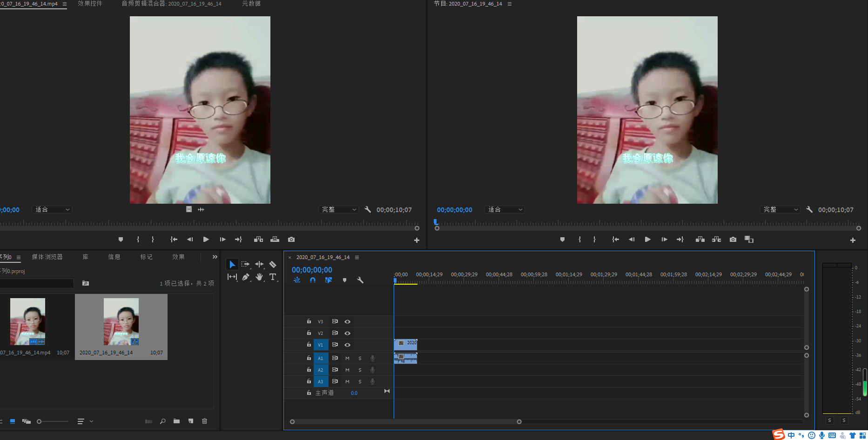Step forward one frame in Program monitor
Screen dimensions: 868x440
(664, 239)
